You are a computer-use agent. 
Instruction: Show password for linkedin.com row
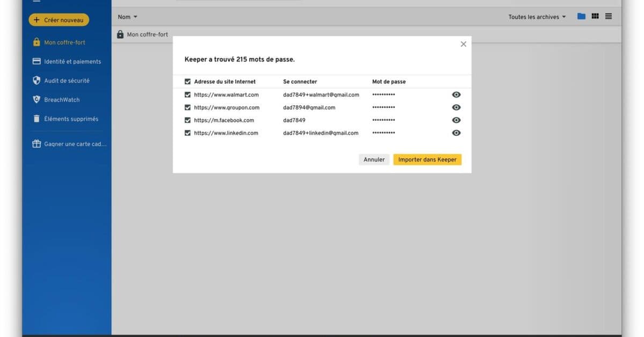tap(456, 133)
